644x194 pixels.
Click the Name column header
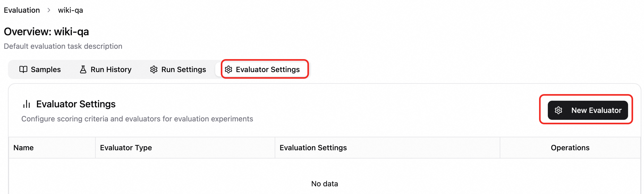click(x=24, y=148)
